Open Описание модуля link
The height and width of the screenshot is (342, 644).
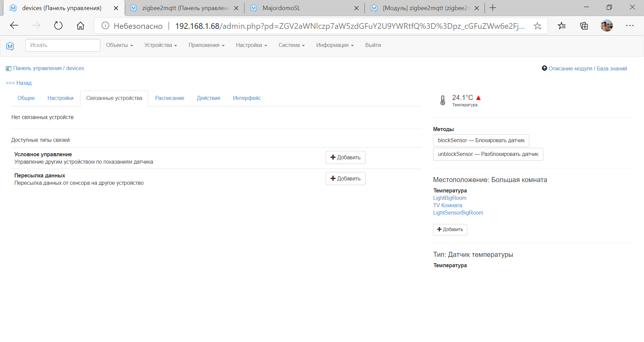pos(570,68)
